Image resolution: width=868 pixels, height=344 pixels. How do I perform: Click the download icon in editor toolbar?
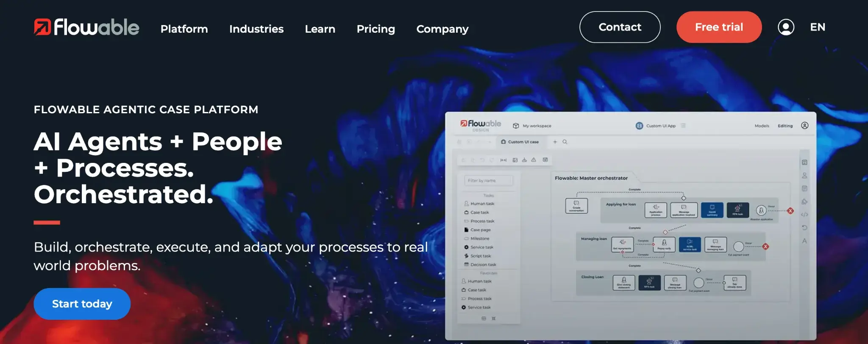pos(524,160)
